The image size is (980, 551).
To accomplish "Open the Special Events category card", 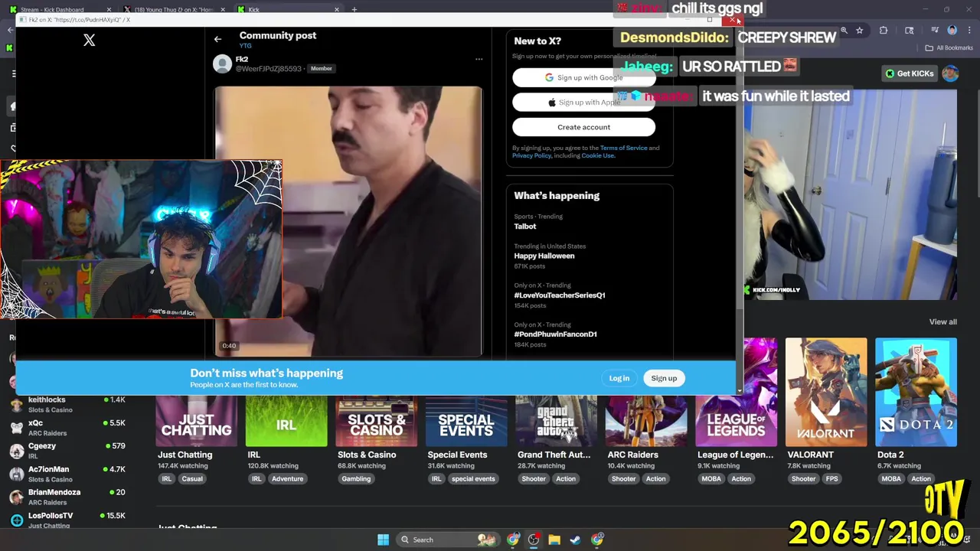I will coord(466,421).
